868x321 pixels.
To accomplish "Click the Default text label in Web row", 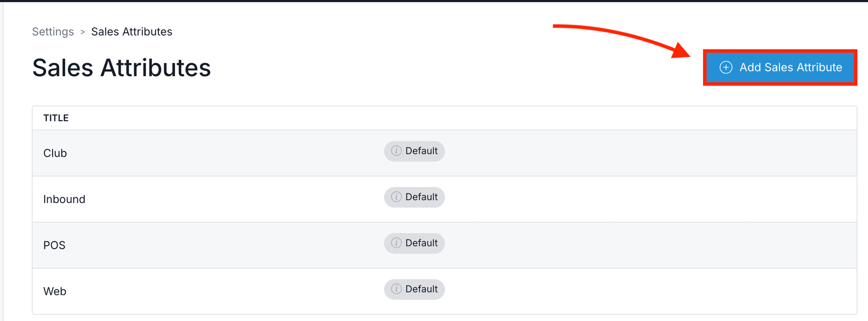I will point(421,289).
